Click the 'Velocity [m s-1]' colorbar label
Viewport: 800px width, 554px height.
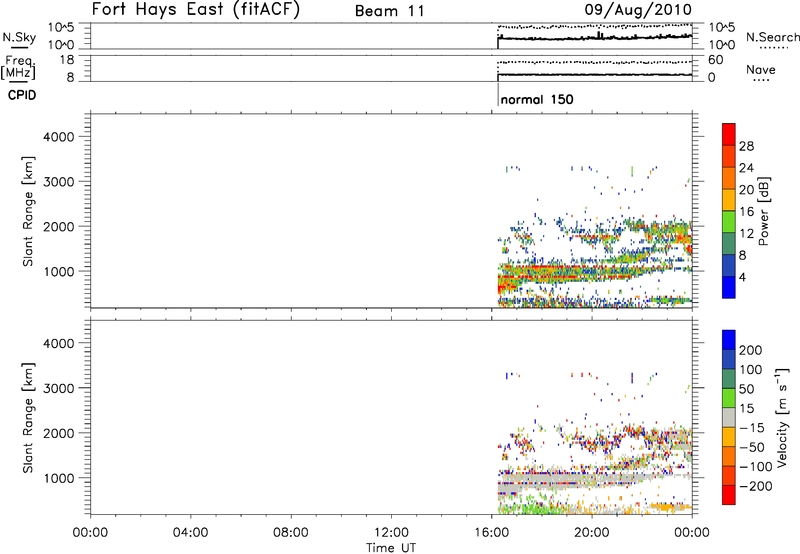tap(782, 417)
